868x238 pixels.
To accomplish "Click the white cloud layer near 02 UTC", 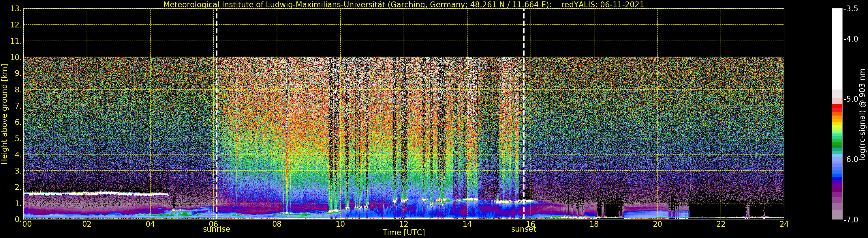I will pos(87,194).
